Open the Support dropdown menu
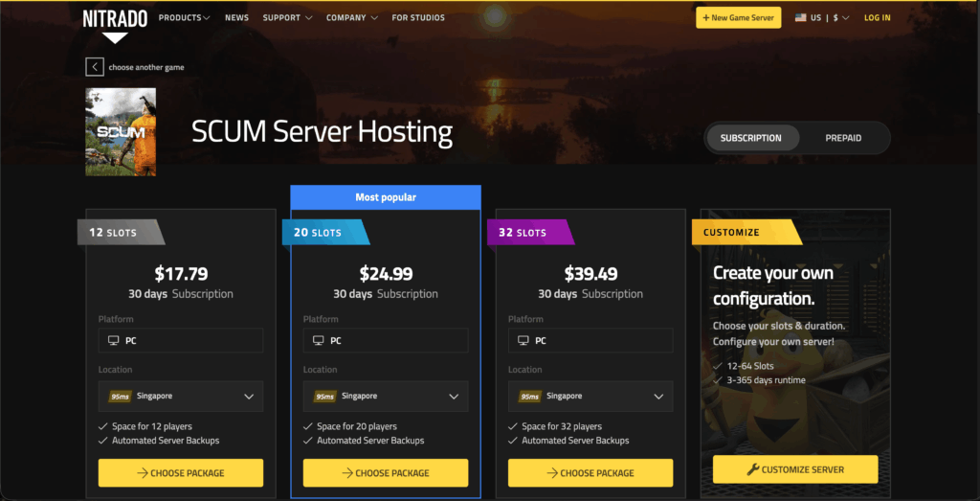This screenshot has height=501, width=980. tap(287, 17)
